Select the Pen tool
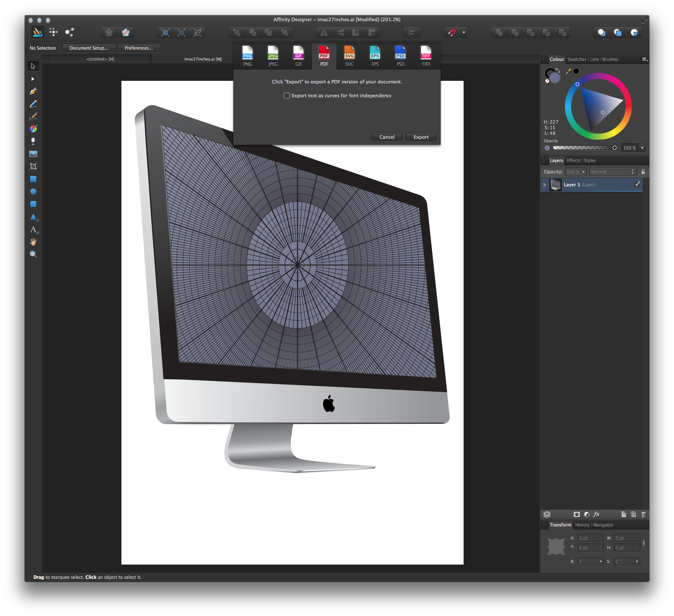The width and height of the screenshot is (674, 616). [33, 91]
